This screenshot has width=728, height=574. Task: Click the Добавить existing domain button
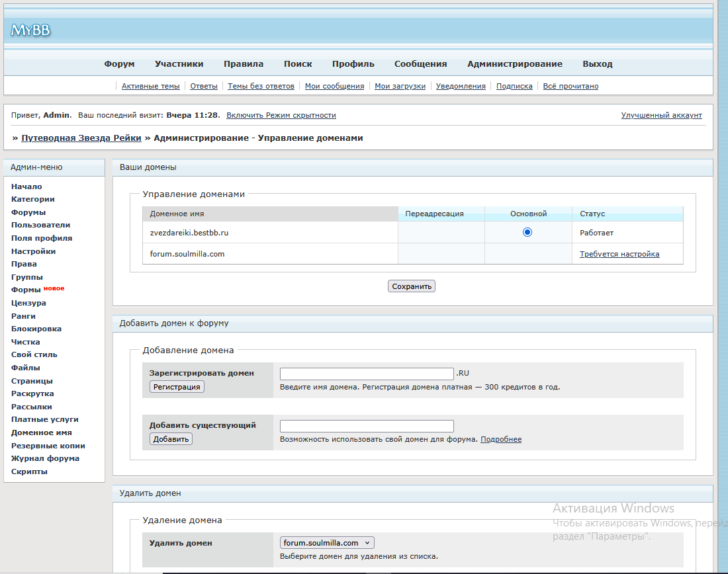171,439
